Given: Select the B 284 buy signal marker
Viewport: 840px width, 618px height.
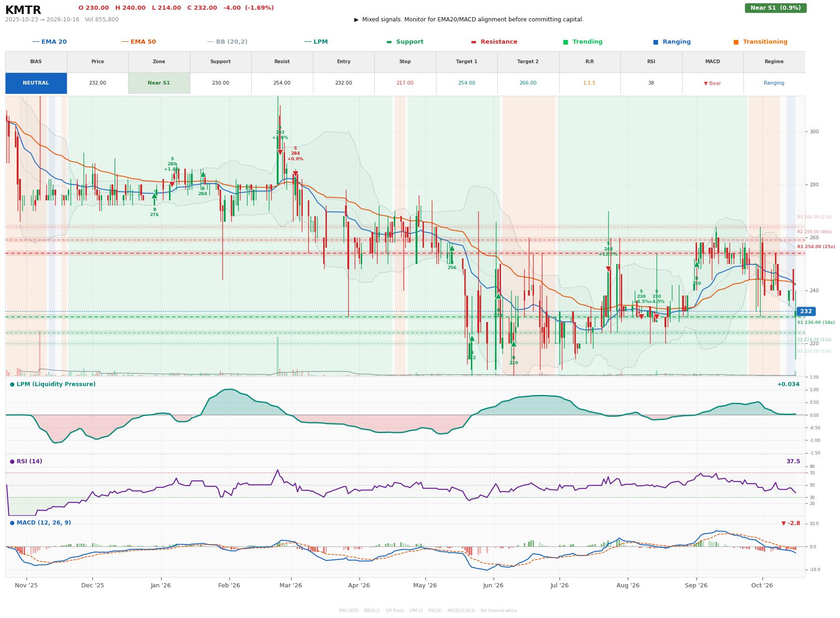Looking at the screenshot, I should pyautogui.click(x=203, y=174).
